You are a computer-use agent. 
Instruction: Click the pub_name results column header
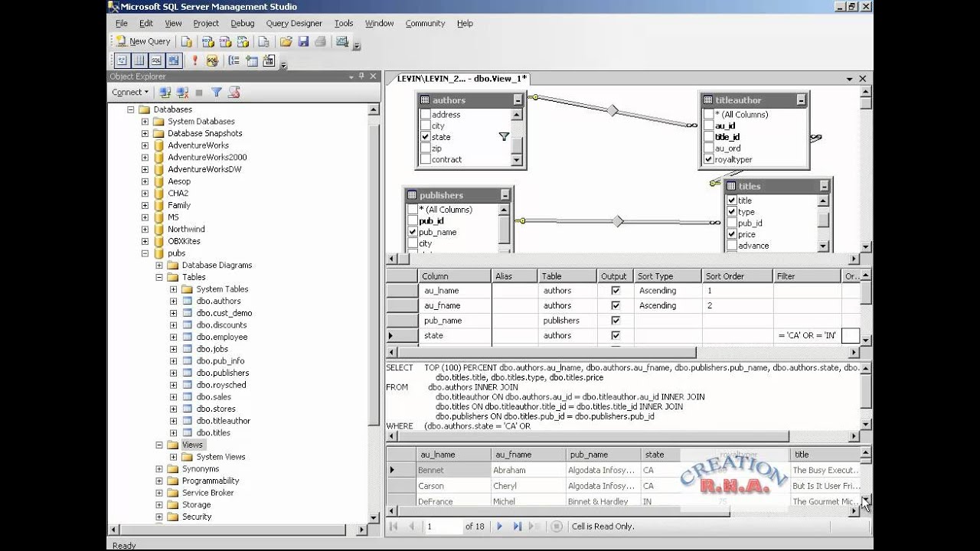pyautogui.click(x=604, y=455)
